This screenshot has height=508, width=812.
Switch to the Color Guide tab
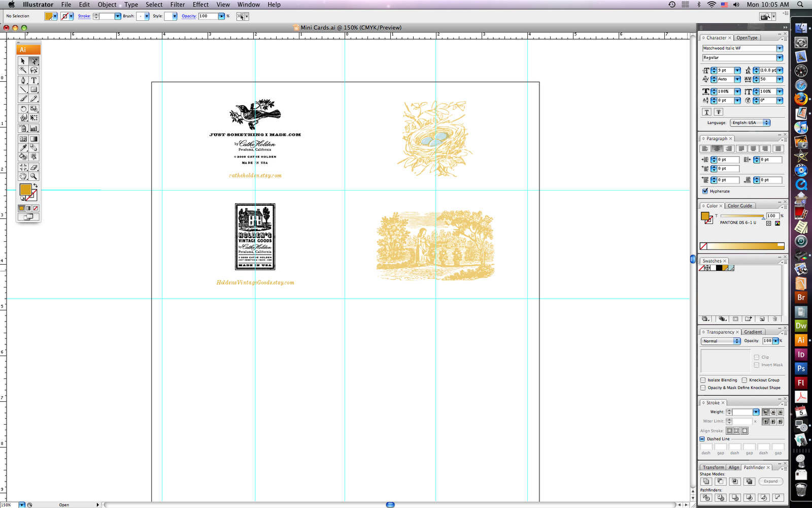coord(740,206)
